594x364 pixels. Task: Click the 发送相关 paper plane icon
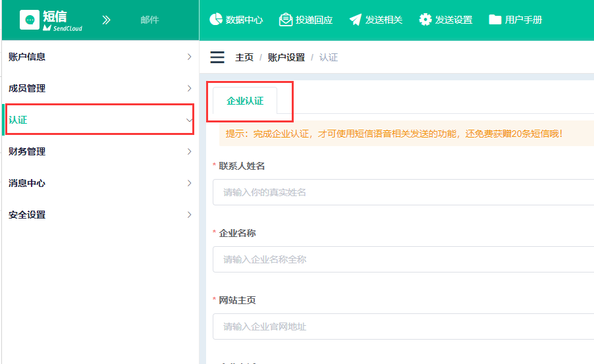point(356,19)
